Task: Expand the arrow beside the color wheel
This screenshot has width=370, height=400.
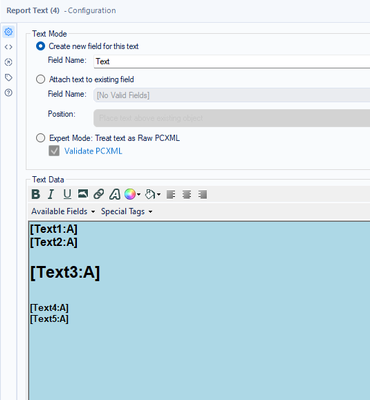Action: (139, 194)
